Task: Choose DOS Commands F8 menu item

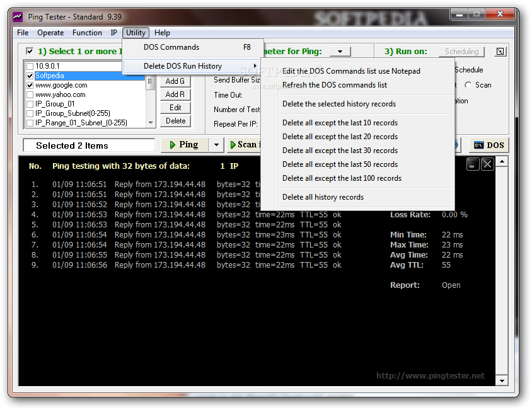Action: pos(194,47)
